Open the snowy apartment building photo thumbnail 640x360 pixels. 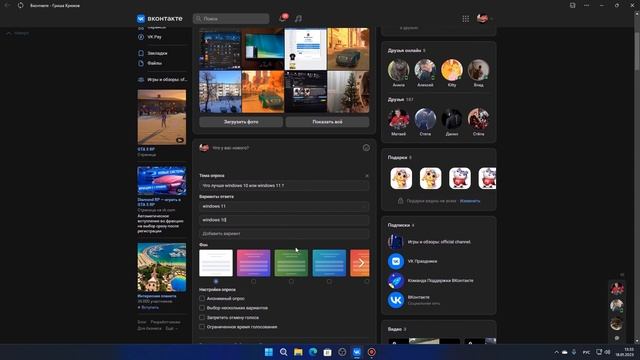(220, 92)
